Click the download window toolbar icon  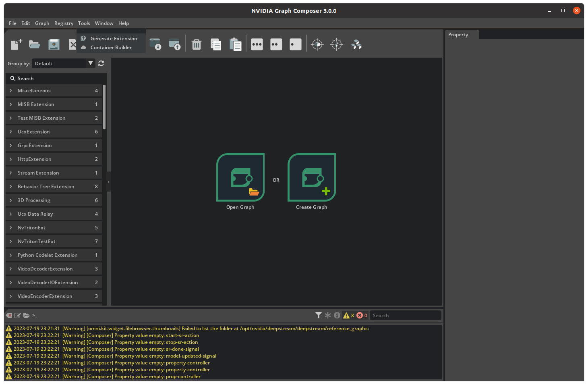click(155, 44)
